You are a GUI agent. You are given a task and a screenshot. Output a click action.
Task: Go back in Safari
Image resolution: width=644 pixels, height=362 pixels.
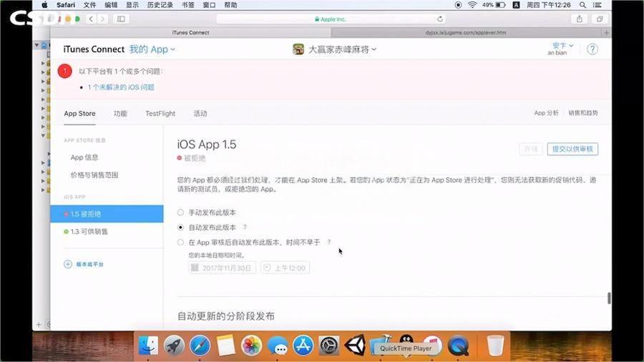click(x=91, y=19)
